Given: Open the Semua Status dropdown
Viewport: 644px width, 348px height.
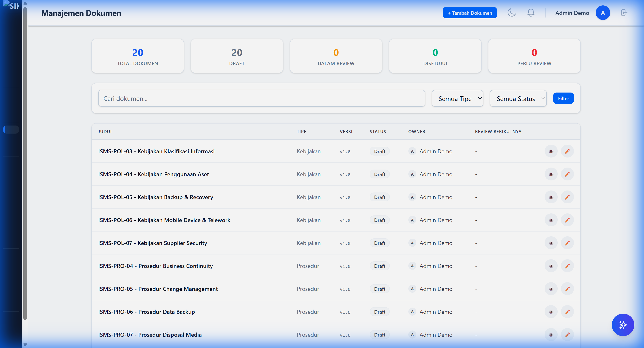Looking at the screenshot, I should (518, 98).
